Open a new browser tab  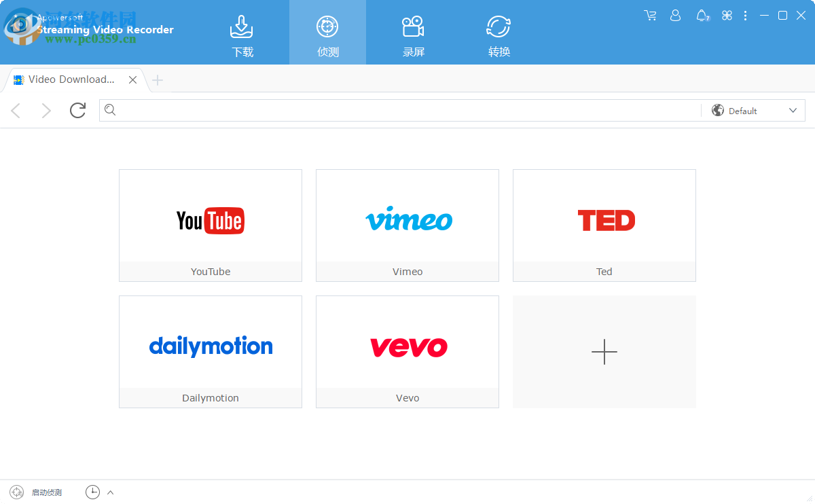pos(158,79)
